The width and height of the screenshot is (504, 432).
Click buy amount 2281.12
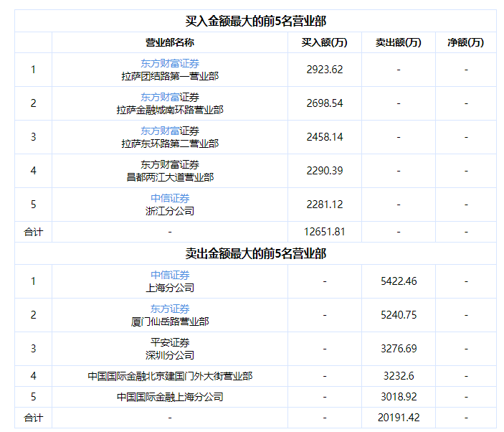(x=325, y=205)
